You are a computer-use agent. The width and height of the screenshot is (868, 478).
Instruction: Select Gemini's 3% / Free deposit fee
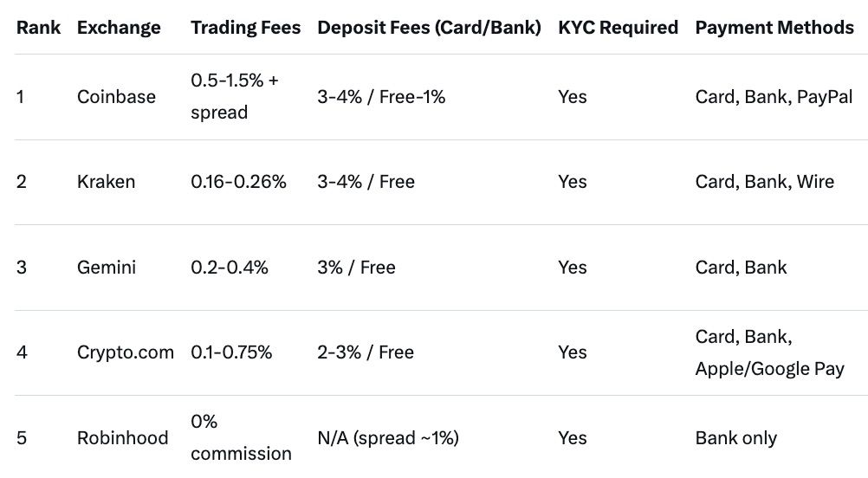tap(356, 267)
